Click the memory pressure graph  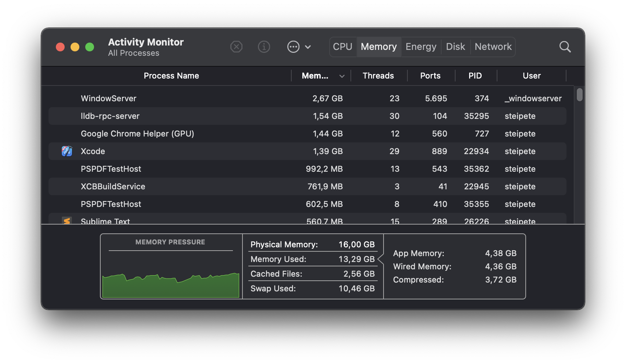click(171, 284)
